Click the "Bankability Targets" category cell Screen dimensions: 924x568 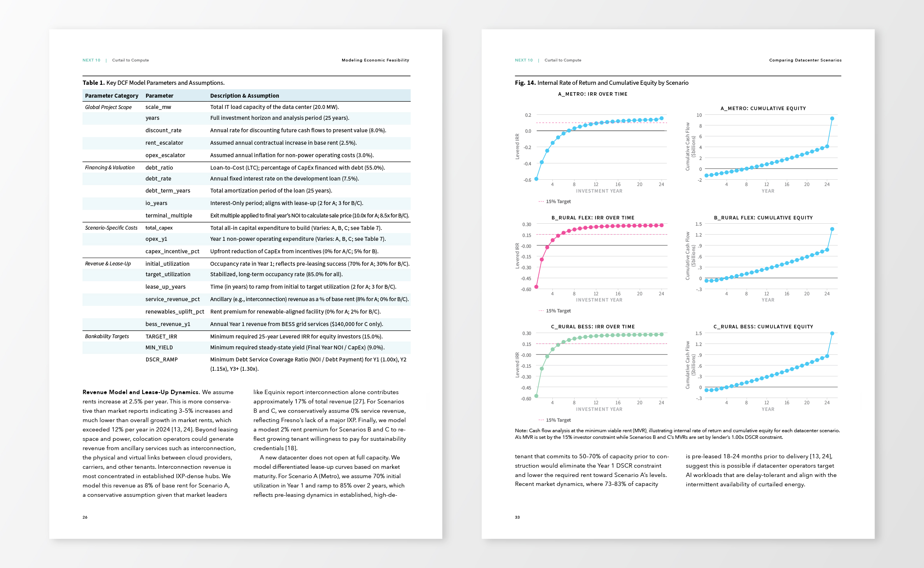pyautogui.click(x=107, y=337)
